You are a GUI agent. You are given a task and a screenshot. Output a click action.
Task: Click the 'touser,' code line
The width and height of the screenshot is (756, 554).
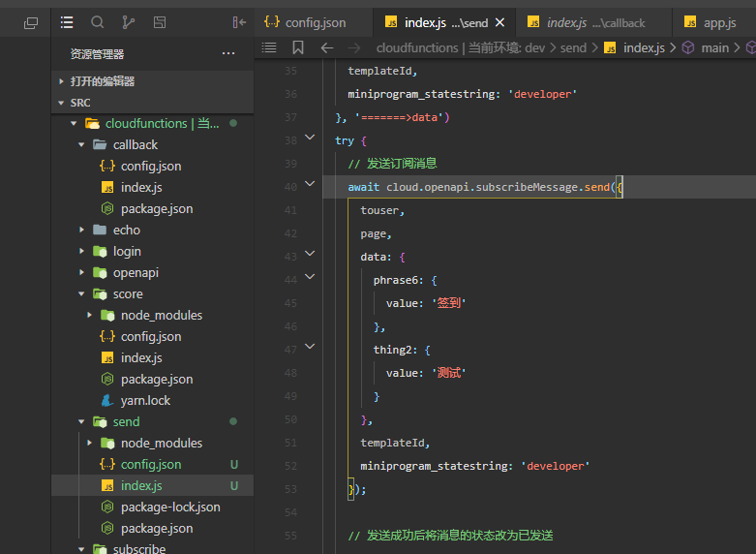[382, 210]
